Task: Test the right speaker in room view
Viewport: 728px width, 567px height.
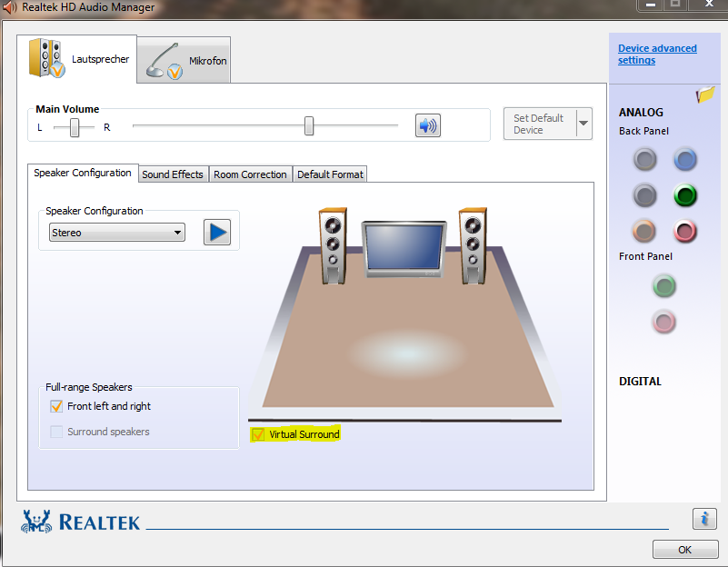Action: [474, 246]
